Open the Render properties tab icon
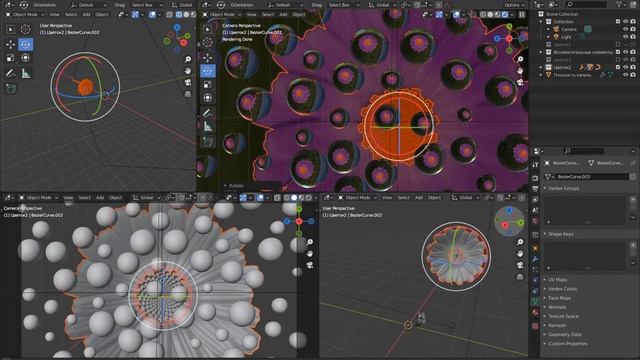This screenshot has height=360, width=640. tap(535, 178)
